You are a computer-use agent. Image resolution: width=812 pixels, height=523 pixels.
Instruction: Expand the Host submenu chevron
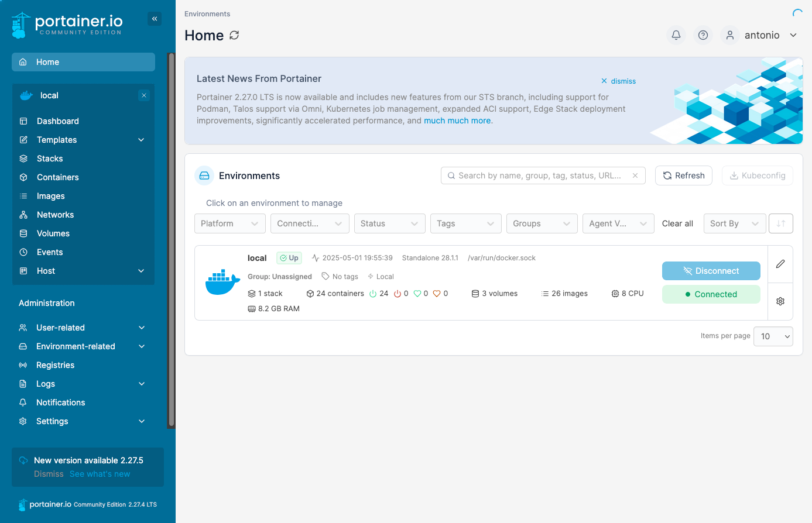pos(141,271)
